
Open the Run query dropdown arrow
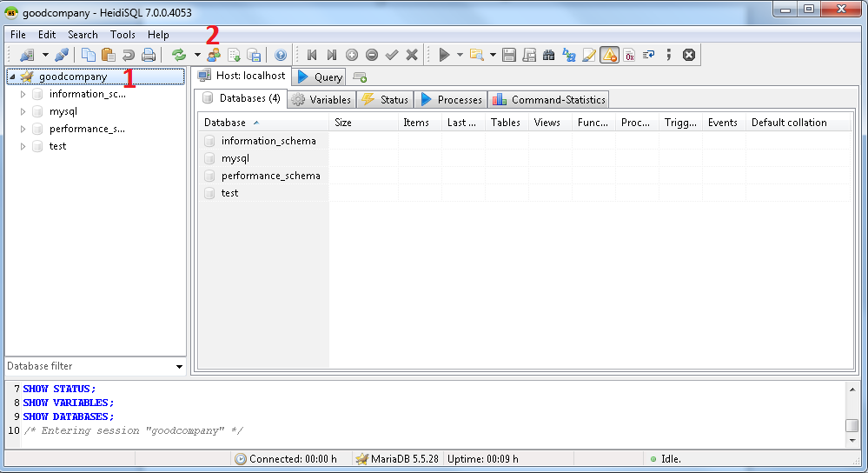pyautogui.click(x=460, y=55)
